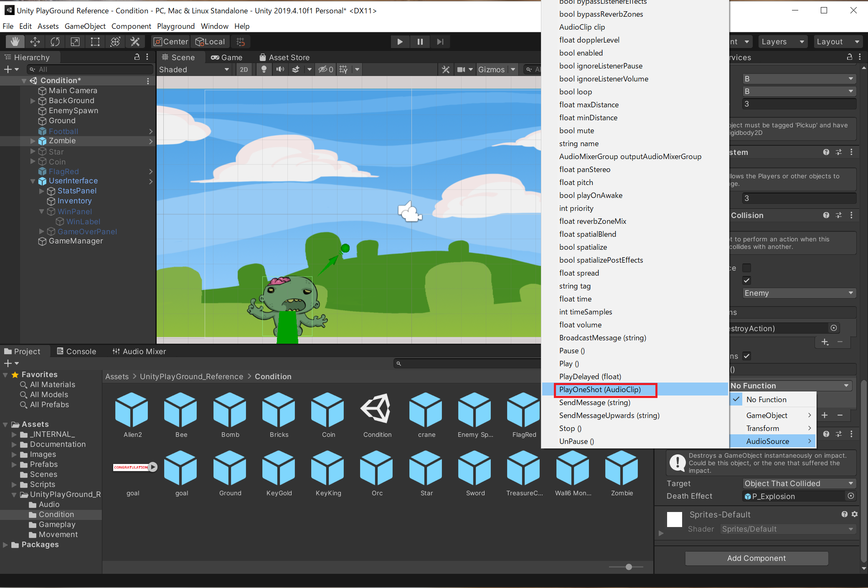Viewport: 868px width, 588px height.
Task: Open the Enemy tag dropdown
Action: [799, 293]
